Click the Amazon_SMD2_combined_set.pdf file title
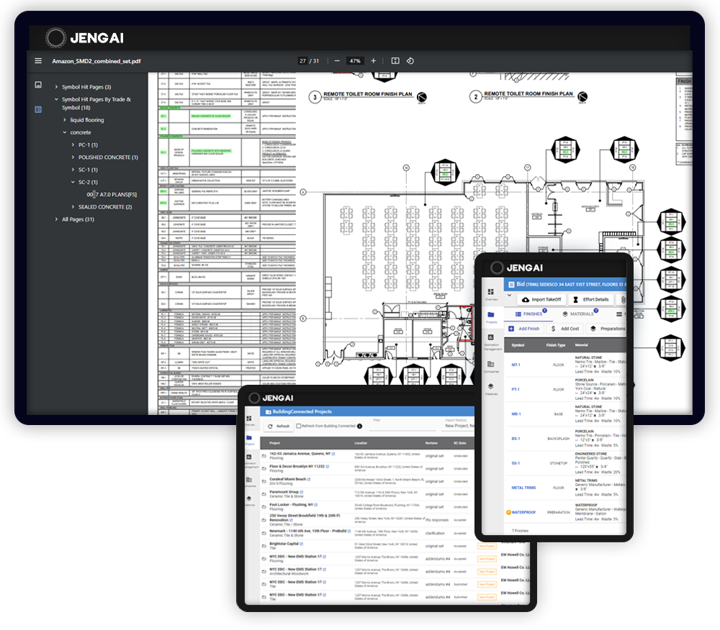720x630 pixels. (x=96, y=61)
